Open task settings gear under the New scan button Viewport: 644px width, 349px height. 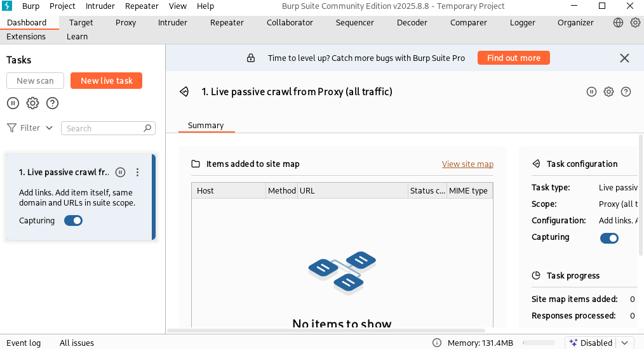33,103
